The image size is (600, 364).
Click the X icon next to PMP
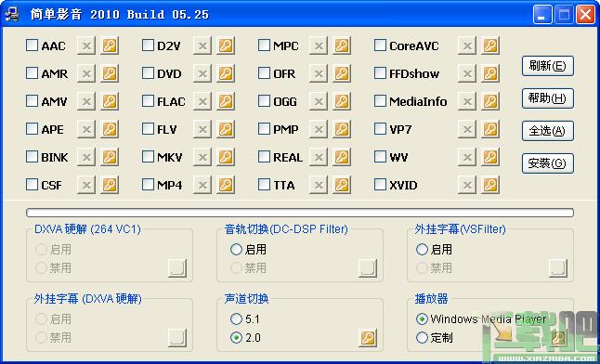pyautogui.click(x=319, y=129)
